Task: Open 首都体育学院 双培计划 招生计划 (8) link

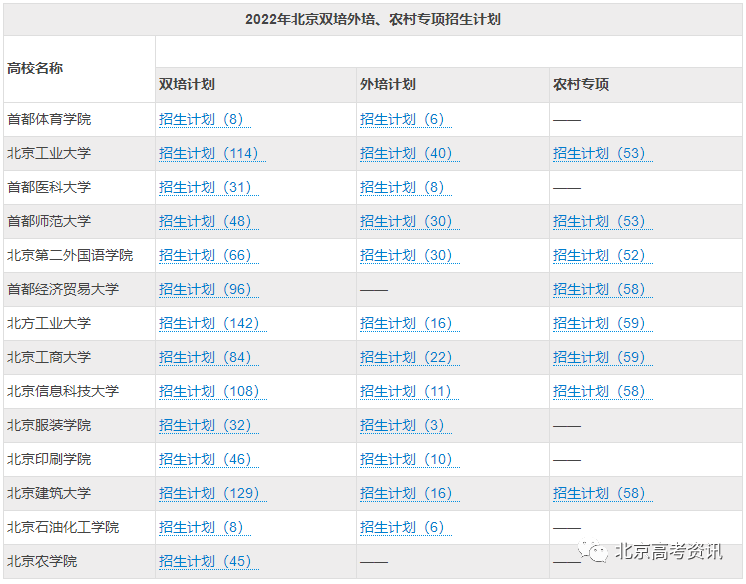Action: pyautogui.click(x=204, y=120)
